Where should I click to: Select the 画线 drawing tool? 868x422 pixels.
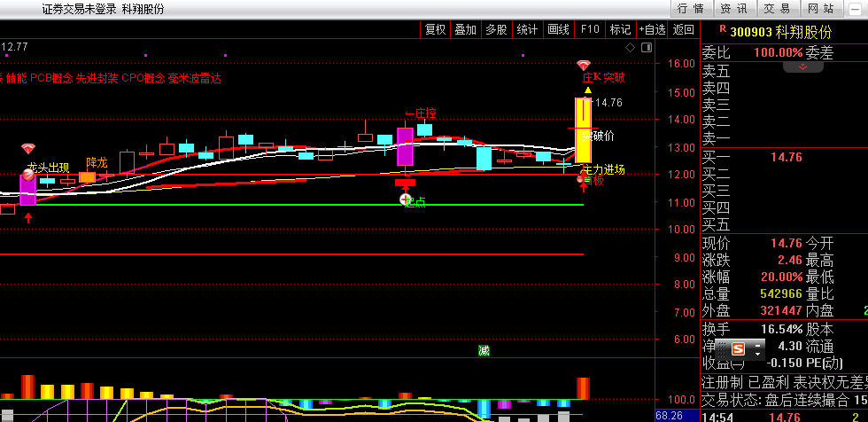pyautogui.click(x=558, y=29)
